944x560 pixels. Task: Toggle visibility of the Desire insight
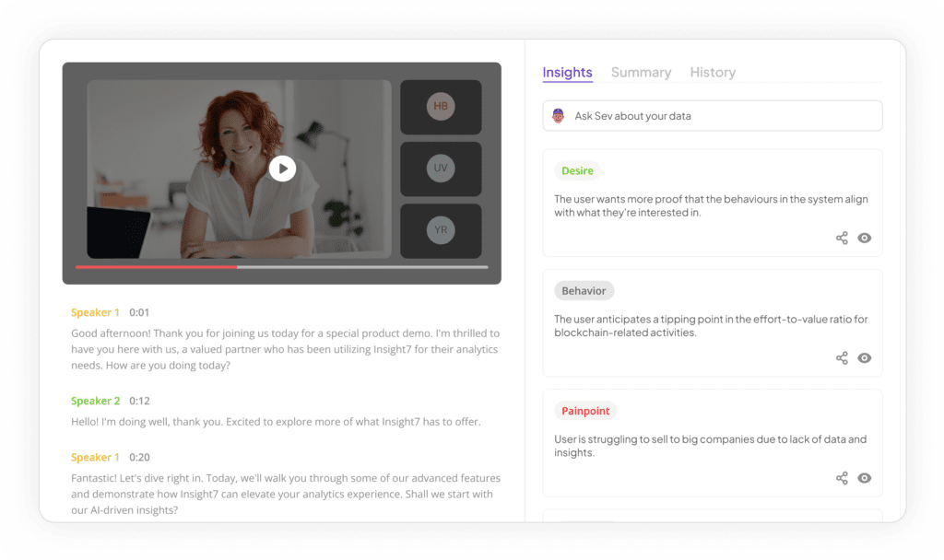pyautogui.click(x=865, y=238)
